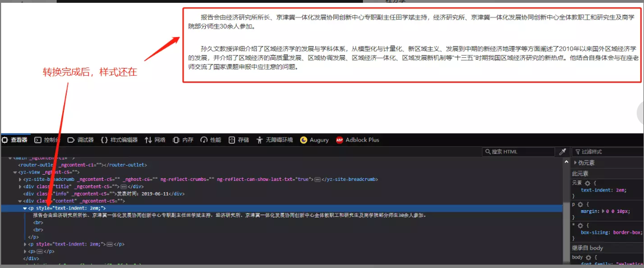The height and width of the screenshot is (268, 644).
Task: Switch to the 存储 storage tab
Action: pos(239,140)
